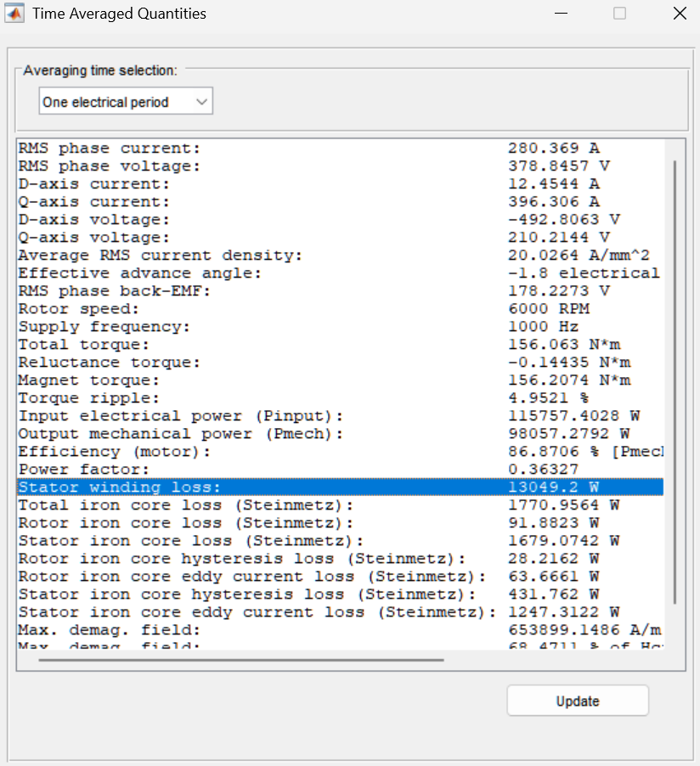The image size is (700, 766).
Task: Select the 'RMS phase voltage:' row
Action: (x=340, y=166)
